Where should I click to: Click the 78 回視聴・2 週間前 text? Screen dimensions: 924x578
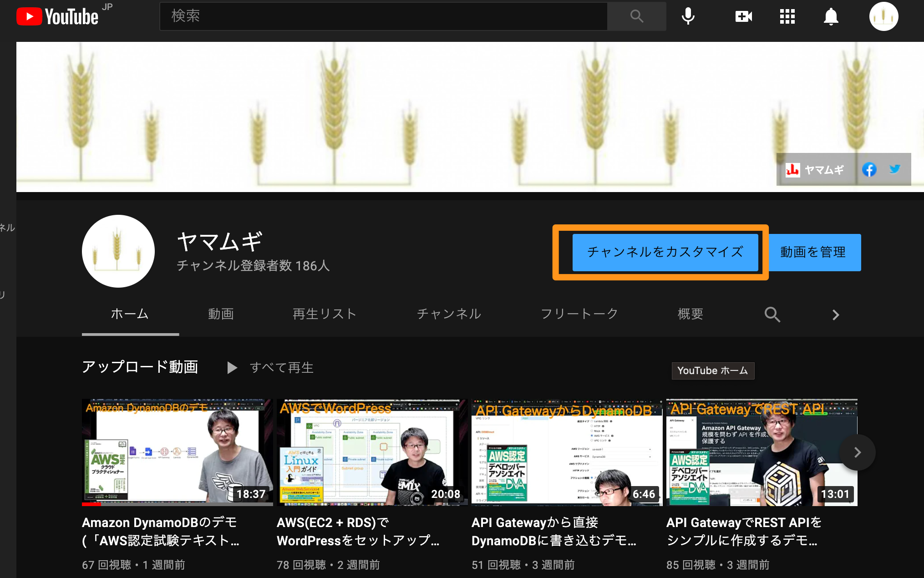coord(328,565)
